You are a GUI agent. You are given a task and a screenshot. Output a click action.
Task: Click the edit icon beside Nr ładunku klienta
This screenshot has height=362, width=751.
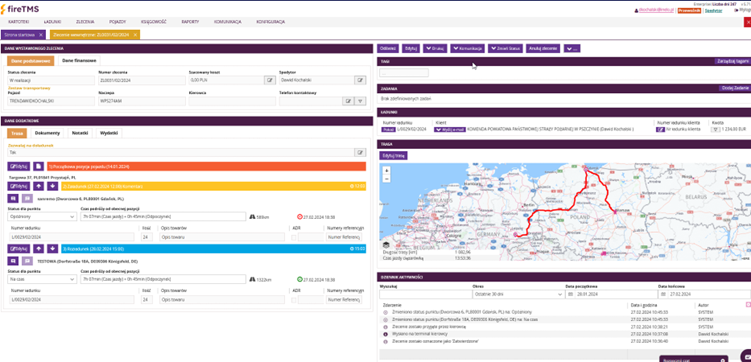pyautogui.click(x=660, y=129)
